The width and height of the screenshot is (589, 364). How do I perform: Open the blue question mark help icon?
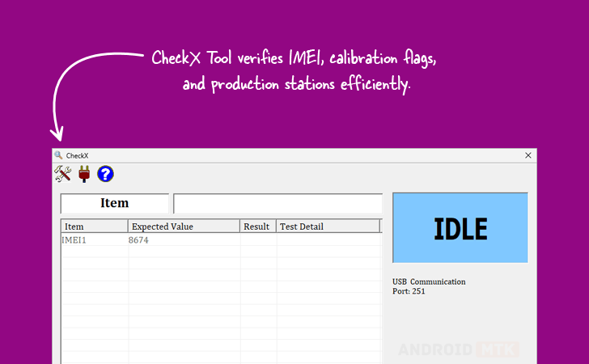tap(105, 174)
